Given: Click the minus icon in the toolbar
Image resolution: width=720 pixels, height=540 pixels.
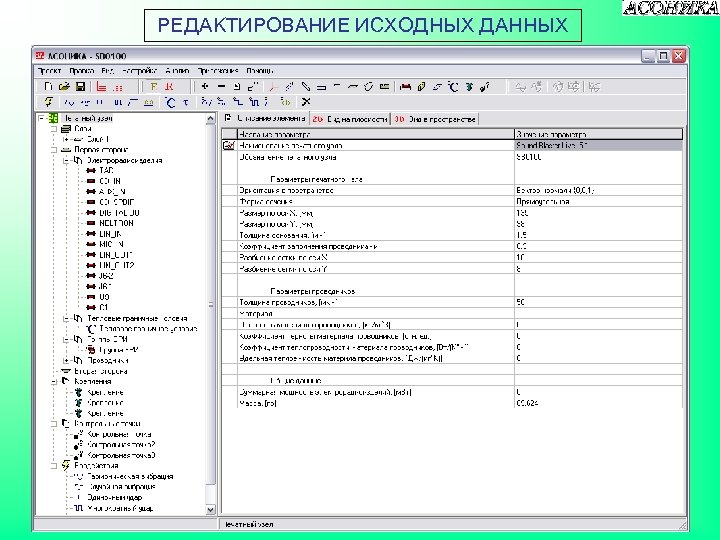Looking at the screenshot, I should (x=221, y=86).
